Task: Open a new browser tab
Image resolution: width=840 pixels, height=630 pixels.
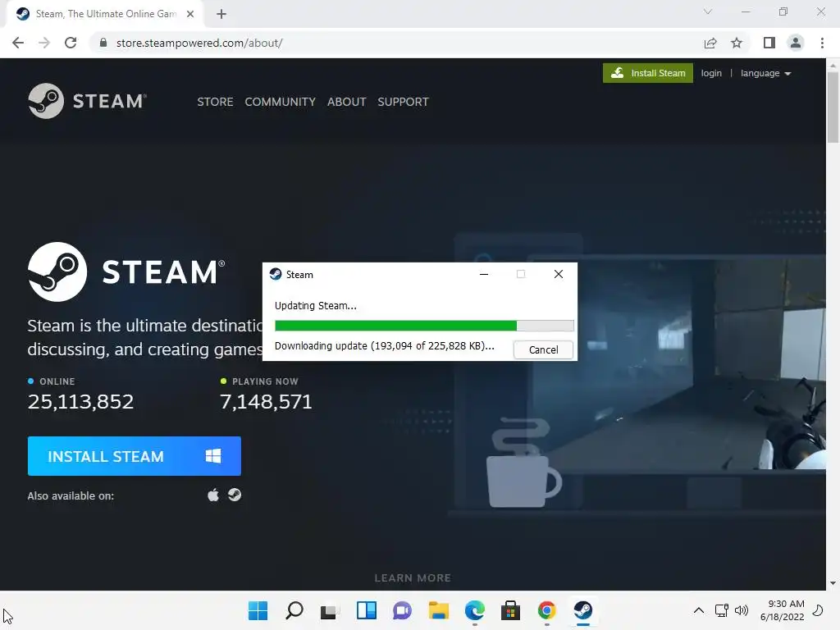Action: point(221,14)
